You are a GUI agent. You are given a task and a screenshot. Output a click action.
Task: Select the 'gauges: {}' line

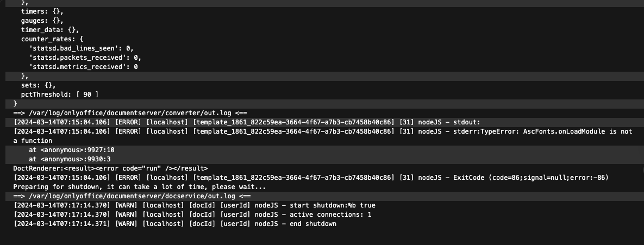tap(42, 21)
